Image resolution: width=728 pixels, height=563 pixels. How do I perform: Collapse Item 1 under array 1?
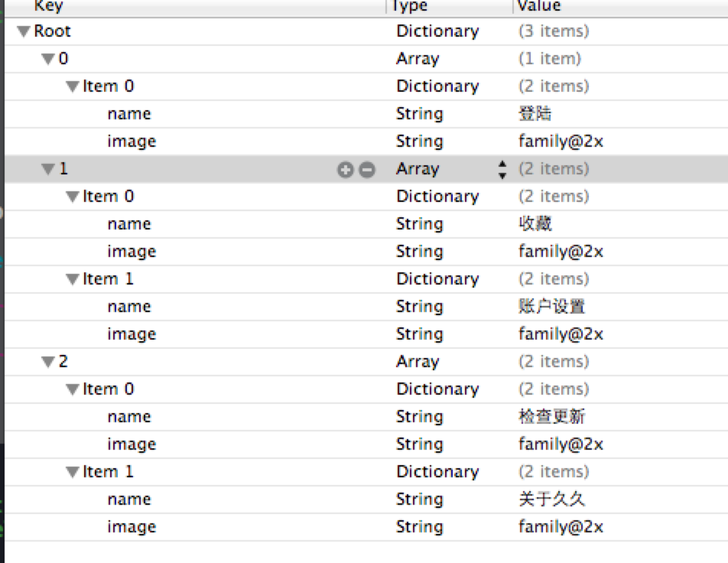click(x=72, y=279)
